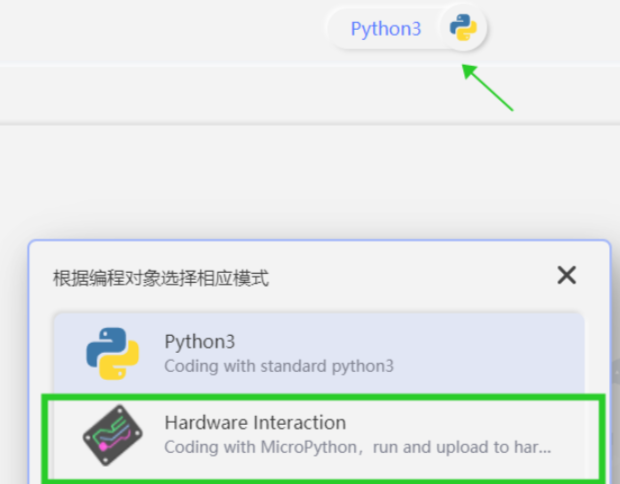This screenshot has height=484, width=620.
Task: Click 'Coding with standard python3' description
Action: (279, 366)
